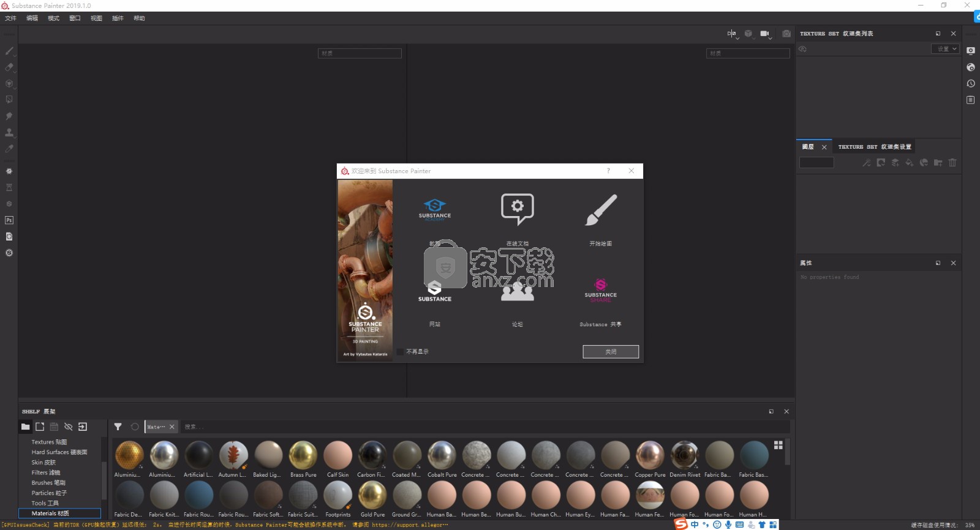Viewport: 980px width, 530px height.
Task: Switch to TEXTURE SET 纹理集设置 tab
Action: [x=875, y=147]
